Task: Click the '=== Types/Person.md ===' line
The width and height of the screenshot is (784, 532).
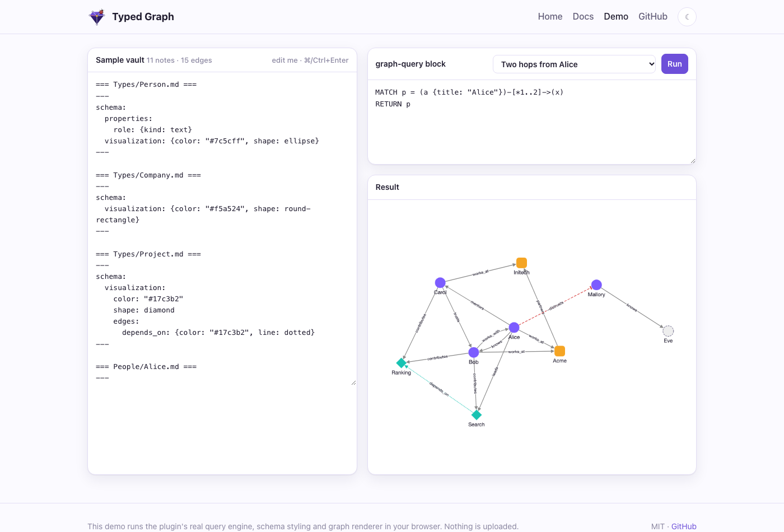Action: click(x=146, y=85)
